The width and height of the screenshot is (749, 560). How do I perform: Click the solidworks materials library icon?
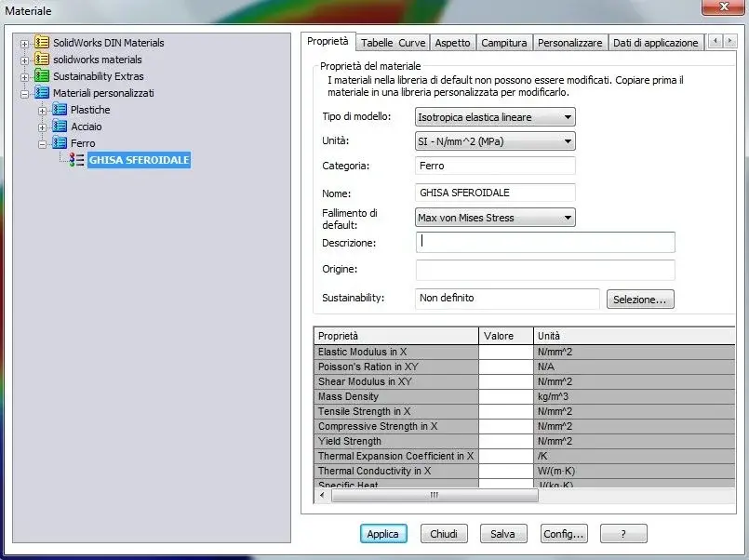point(42,60)
